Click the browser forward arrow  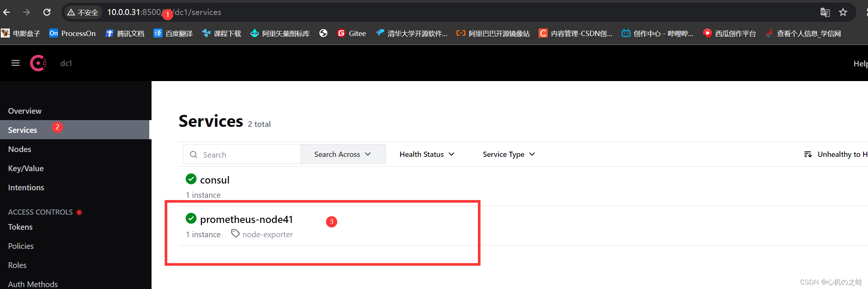tap(27, 12)
